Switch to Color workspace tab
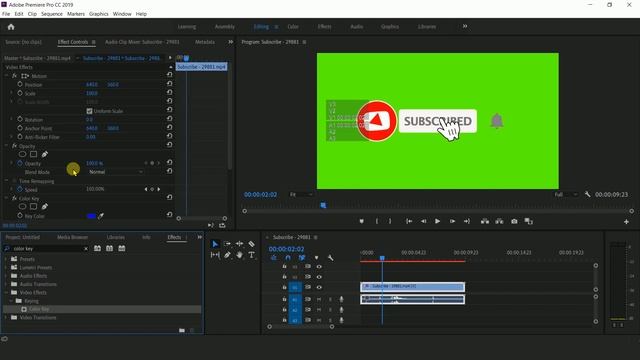Viewport: 640px width, 360px height. click(293, 27)
